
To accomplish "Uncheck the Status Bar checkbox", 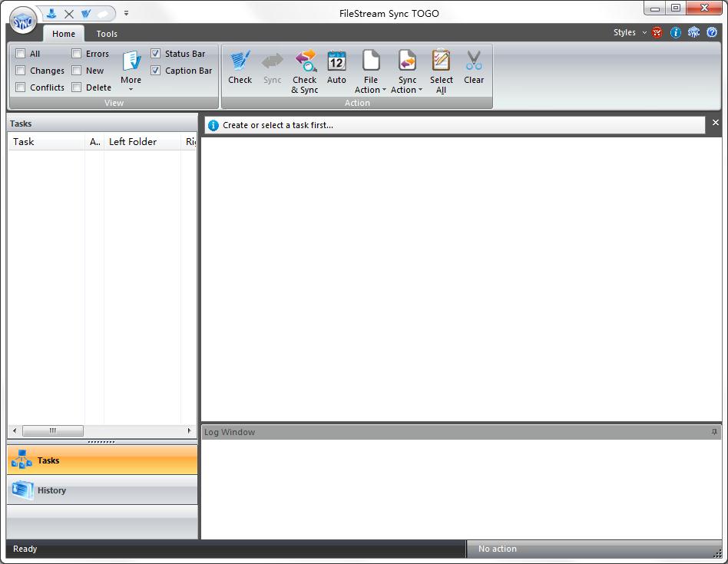I will pos(156,54).
